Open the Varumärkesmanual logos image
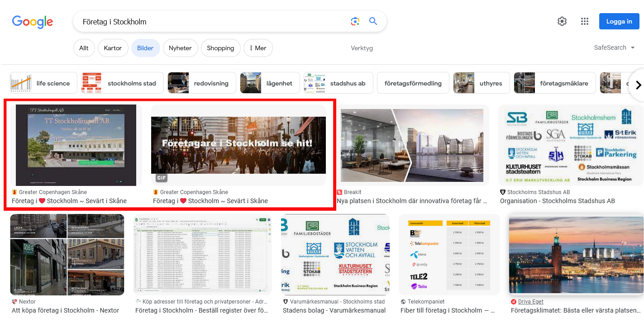The height and width of the screenshot is (323, 644). (x=335, y=255)
